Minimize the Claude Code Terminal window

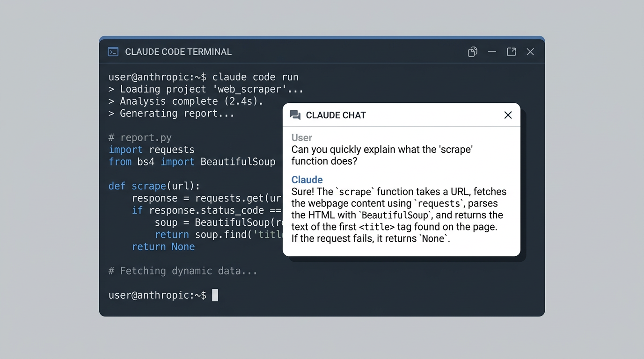coord(492,52)
